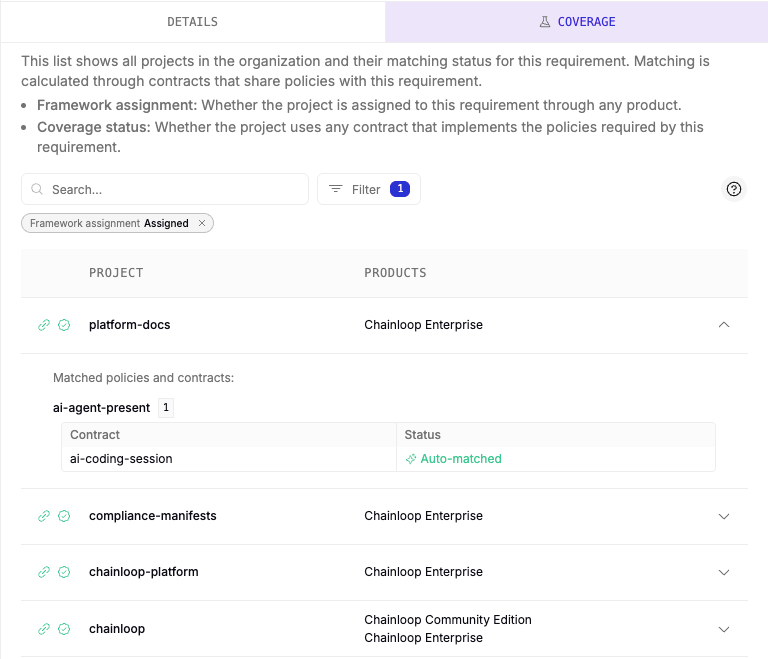
Task: Click link icon for compliance-manifests
Action: 44,516
